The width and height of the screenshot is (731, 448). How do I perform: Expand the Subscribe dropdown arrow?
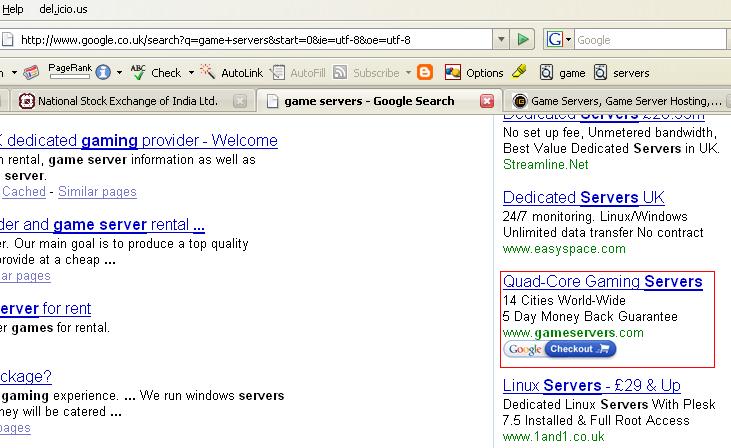tap(408, 73)
